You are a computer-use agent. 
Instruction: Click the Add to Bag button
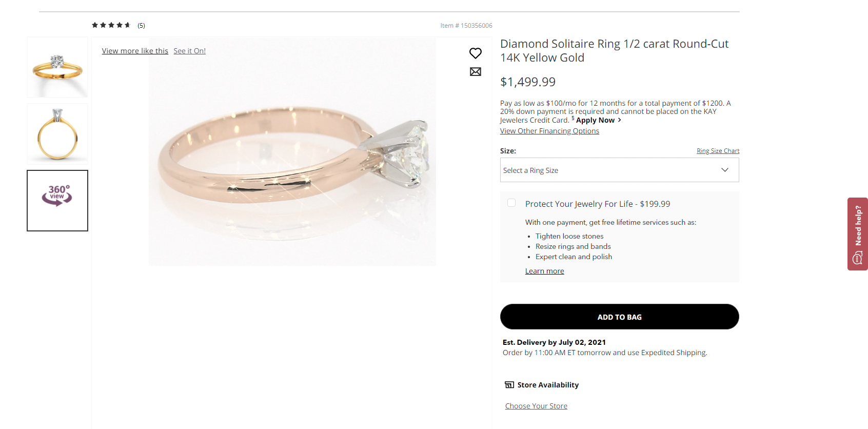click(619, 317)
